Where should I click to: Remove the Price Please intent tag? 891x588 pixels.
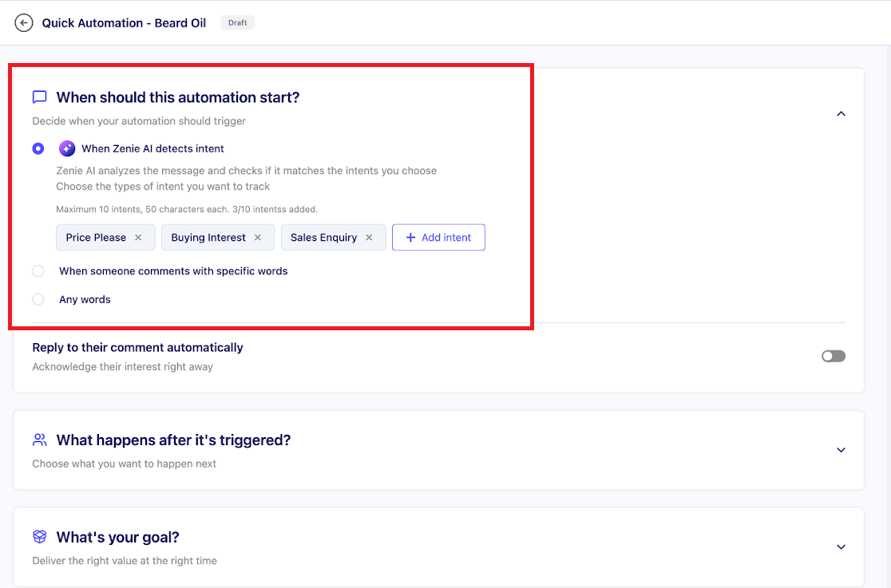138,238
